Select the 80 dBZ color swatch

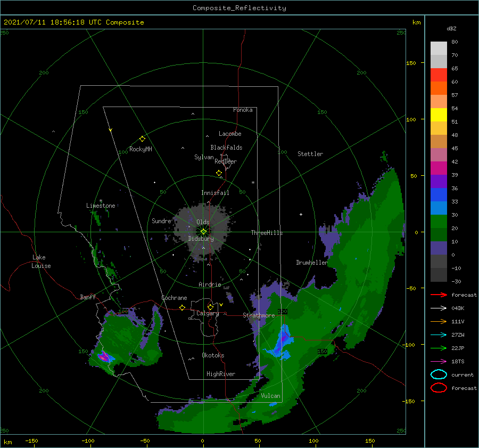coord(439,48)
